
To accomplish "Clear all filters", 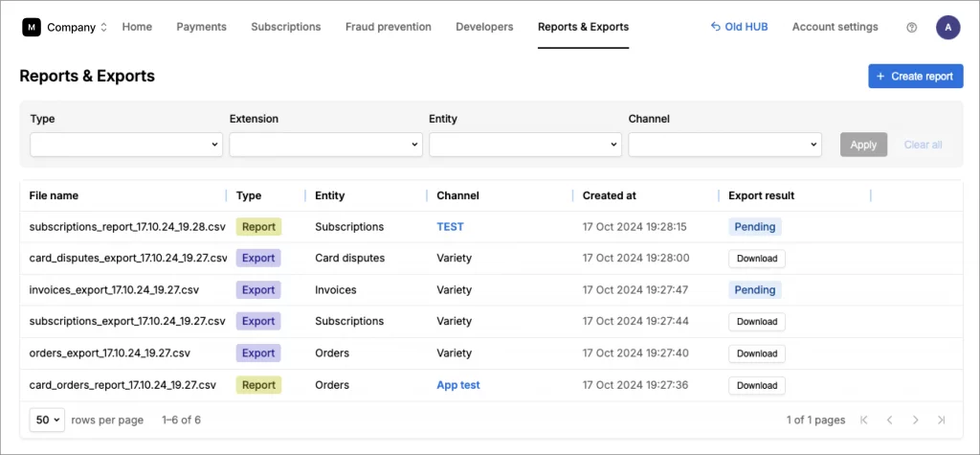I will pyautogui.click(x=924, y=145).
